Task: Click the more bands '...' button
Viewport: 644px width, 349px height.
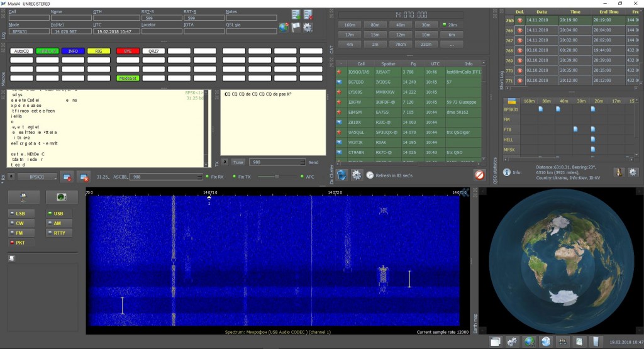Action: (452, 45)
